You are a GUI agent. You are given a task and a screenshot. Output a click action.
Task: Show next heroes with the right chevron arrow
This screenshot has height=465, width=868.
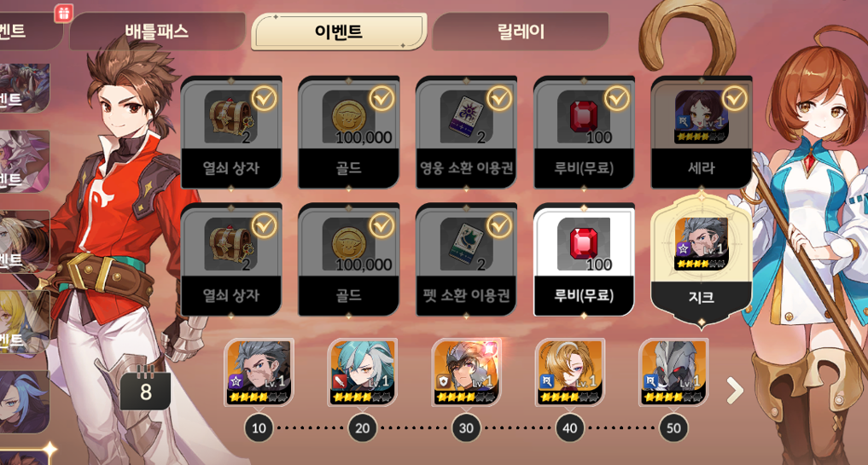point(735,391)
